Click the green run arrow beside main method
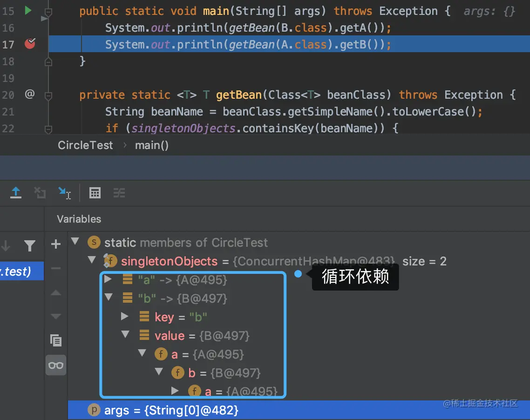 click(28, 10)
